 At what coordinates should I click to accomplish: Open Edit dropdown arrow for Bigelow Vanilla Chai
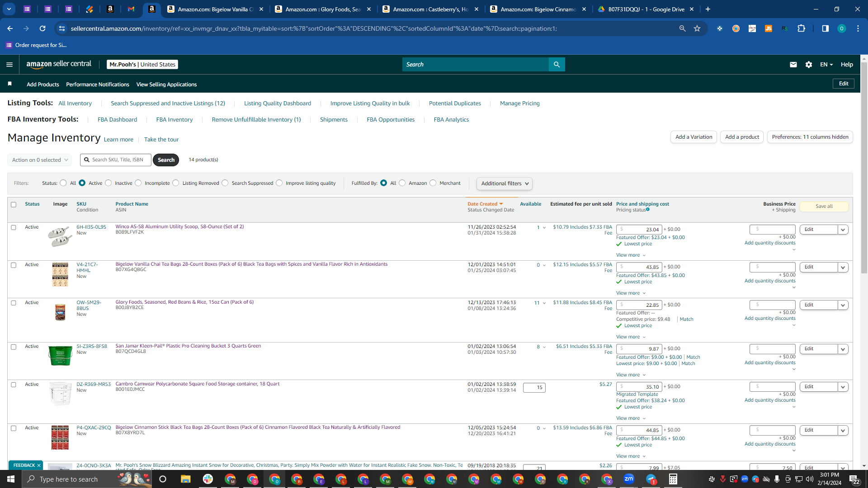pos(843,267)
